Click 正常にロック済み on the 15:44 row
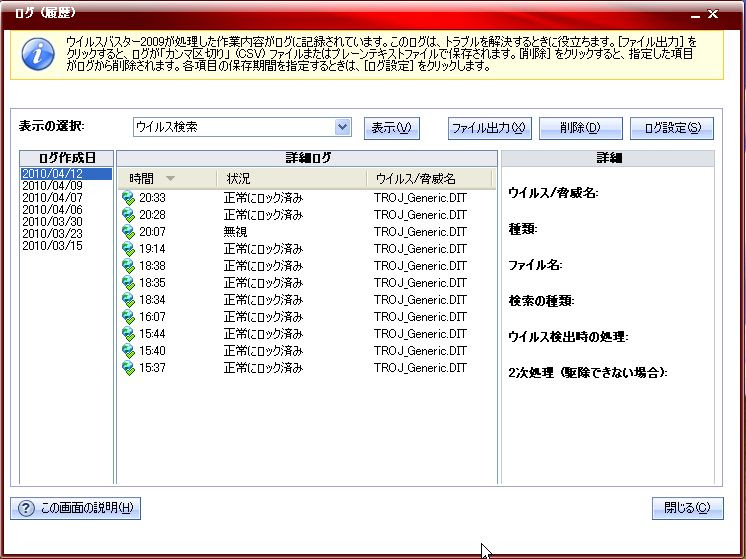The image size is (746, 559). pos(263,333)
